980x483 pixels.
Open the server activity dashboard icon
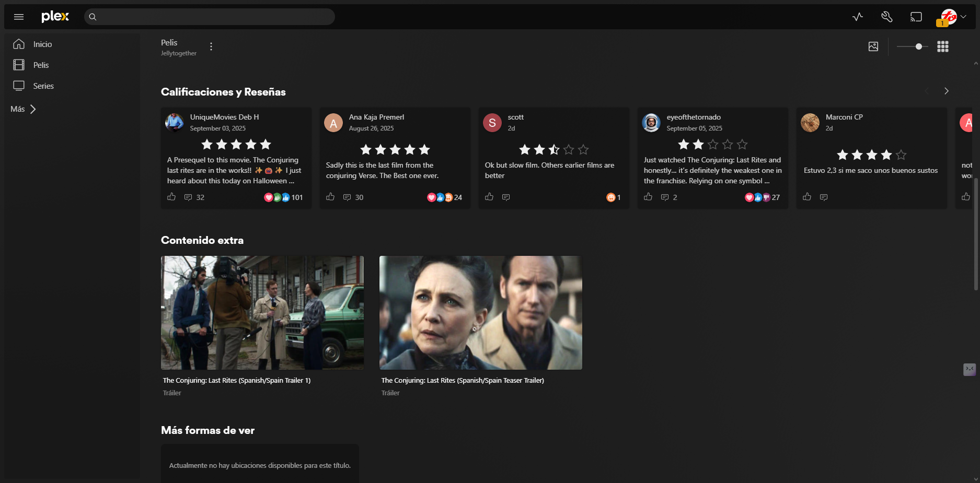[x=857, y=17]
